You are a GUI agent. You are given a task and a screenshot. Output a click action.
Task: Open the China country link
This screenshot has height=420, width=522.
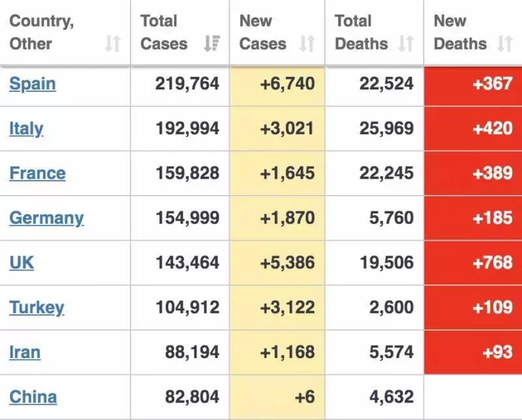pos(33,397)
